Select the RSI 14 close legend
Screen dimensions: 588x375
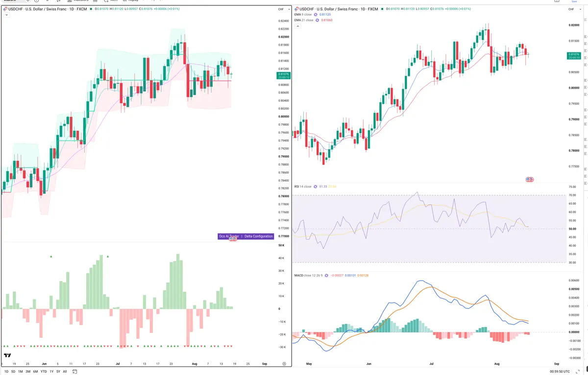(303, 187)
